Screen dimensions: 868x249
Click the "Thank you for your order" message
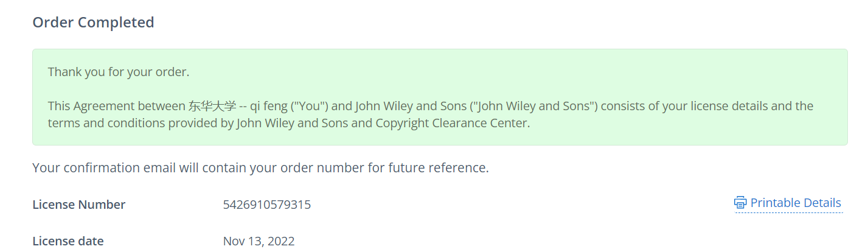coord(119,72)
